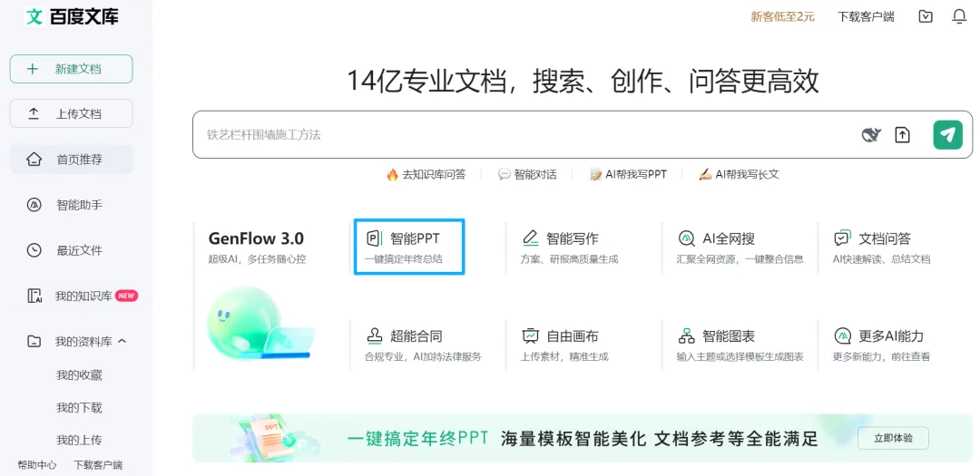980x476 pixels.
Task: Click the folder icon beside 我的资料库
Action: 34,342
